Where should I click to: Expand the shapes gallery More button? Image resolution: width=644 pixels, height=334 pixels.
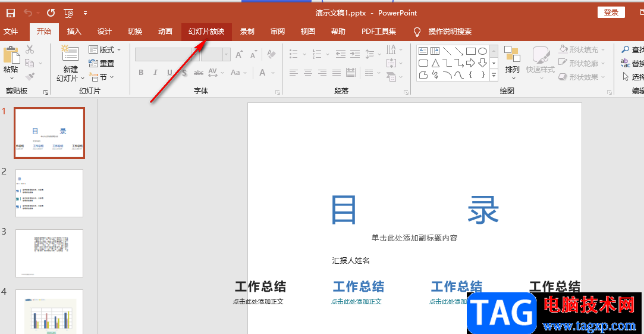click(x=494, y=75)
